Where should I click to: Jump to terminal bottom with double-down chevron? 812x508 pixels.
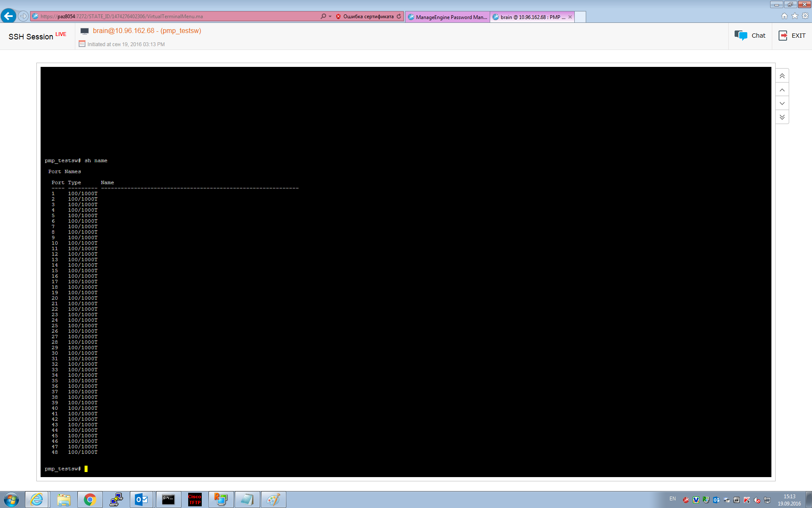[782, 117]
